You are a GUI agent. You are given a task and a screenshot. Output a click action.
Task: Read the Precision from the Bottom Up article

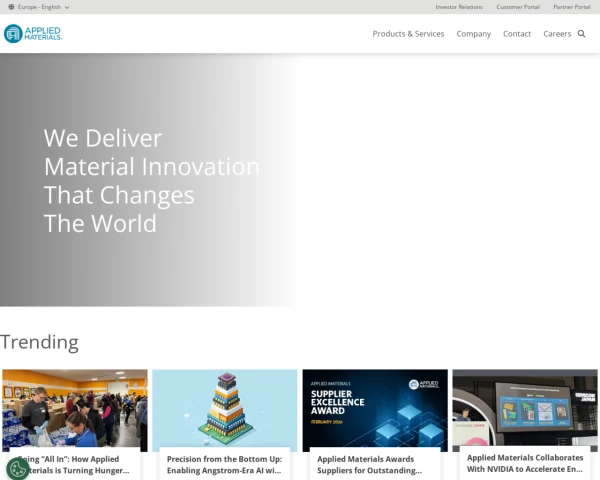[x=224, y=464]
